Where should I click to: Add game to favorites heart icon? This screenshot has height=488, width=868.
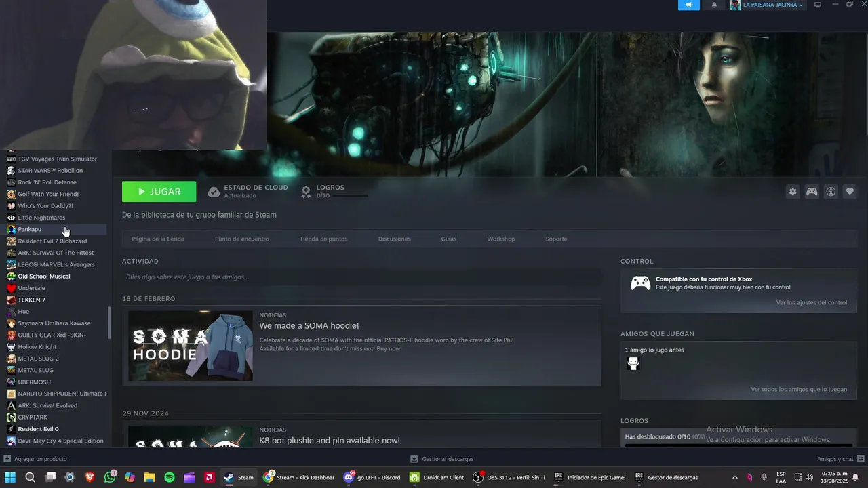click(850, 192)
